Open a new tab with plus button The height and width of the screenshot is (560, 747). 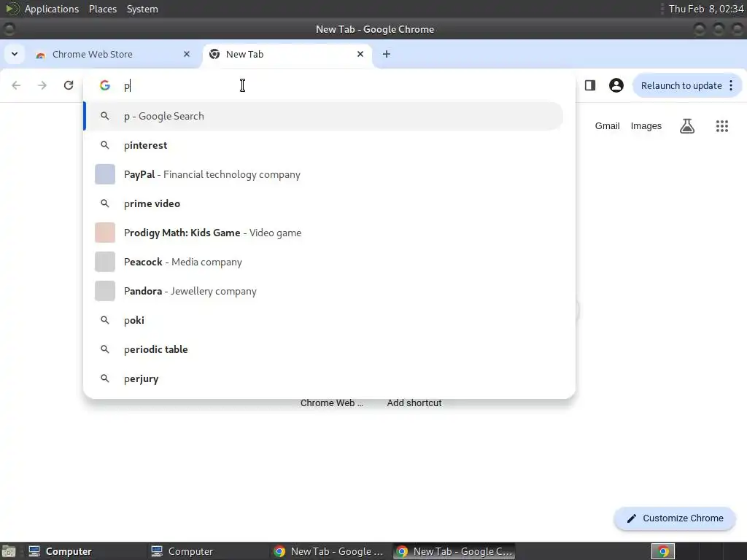[x=387, y=54]
